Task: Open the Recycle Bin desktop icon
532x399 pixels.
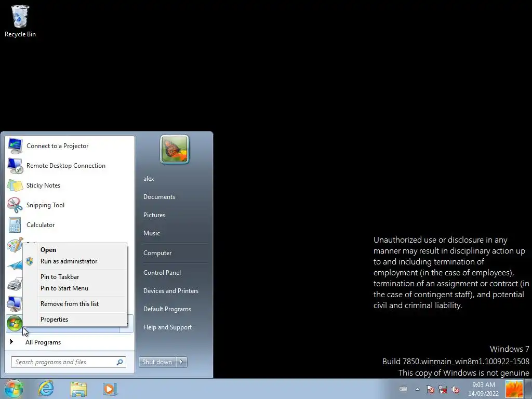Action: (x=20, y=21)
